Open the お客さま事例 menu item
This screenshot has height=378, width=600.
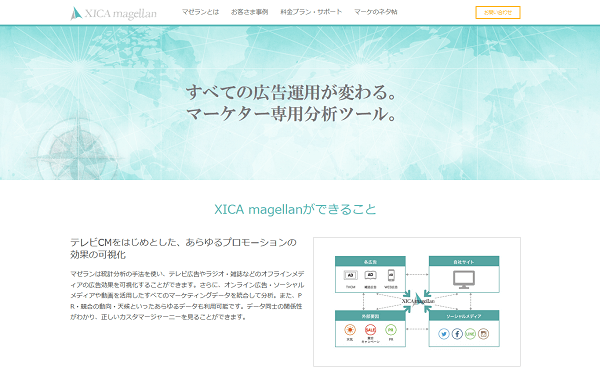249,12
